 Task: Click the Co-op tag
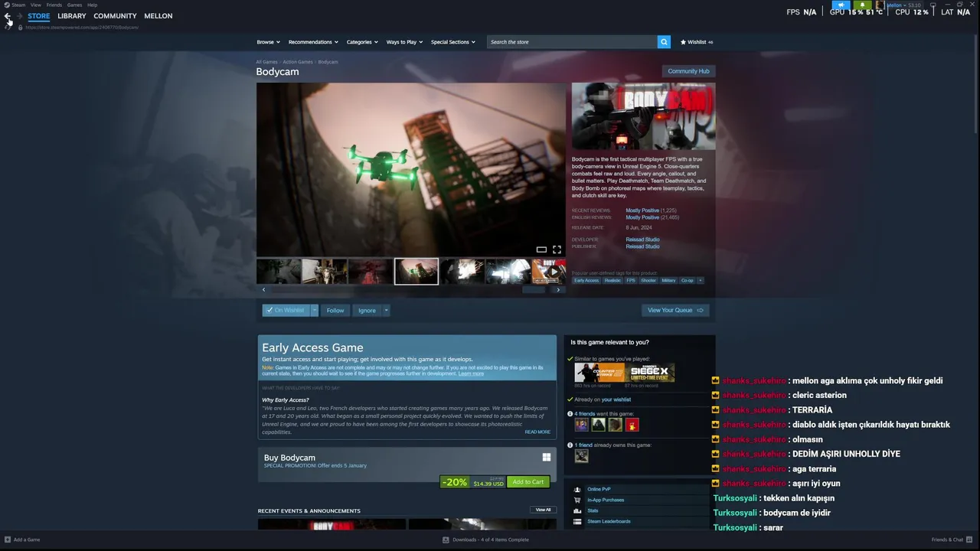click(688, 280)
